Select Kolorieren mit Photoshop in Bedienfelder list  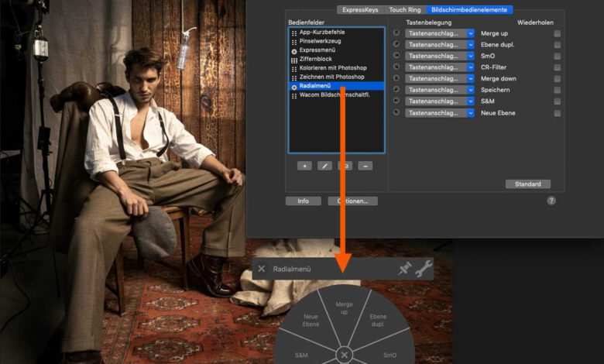332,68
